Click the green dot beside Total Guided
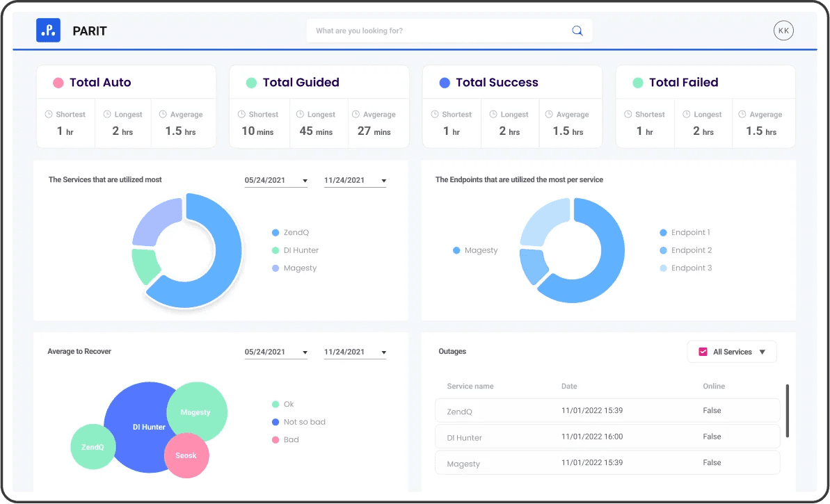The height and width of the screenshot is (504, 830). [251, 83]
